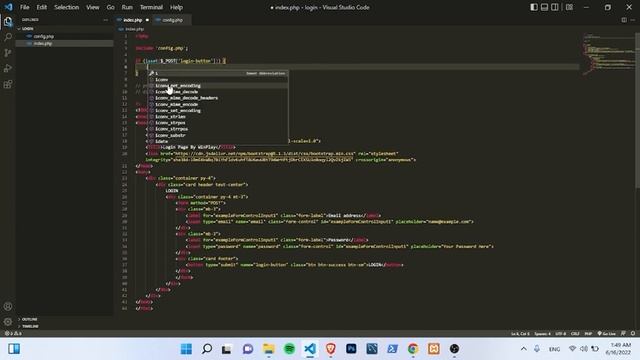Choose iconv_substr from suggestion list
This screenshot has height=360, width=640.
(x=218, y=135)
